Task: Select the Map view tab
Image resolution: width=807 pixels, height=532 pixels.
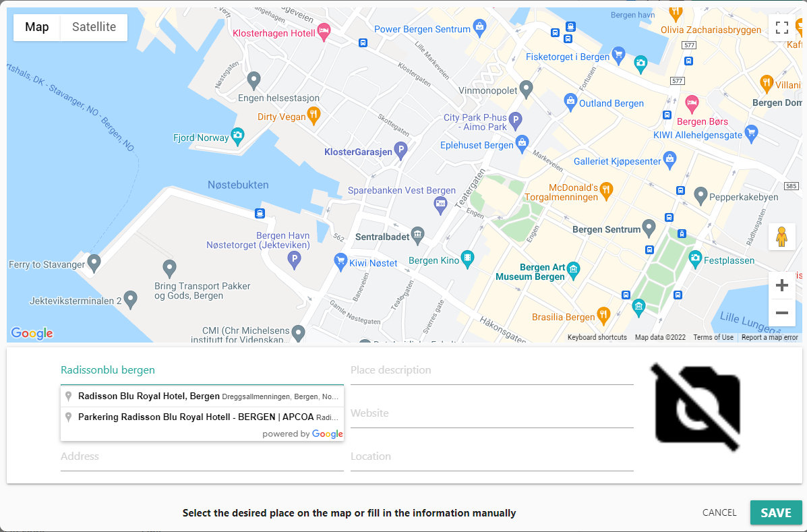Action: pyautogui.click(x=37, y=28)
